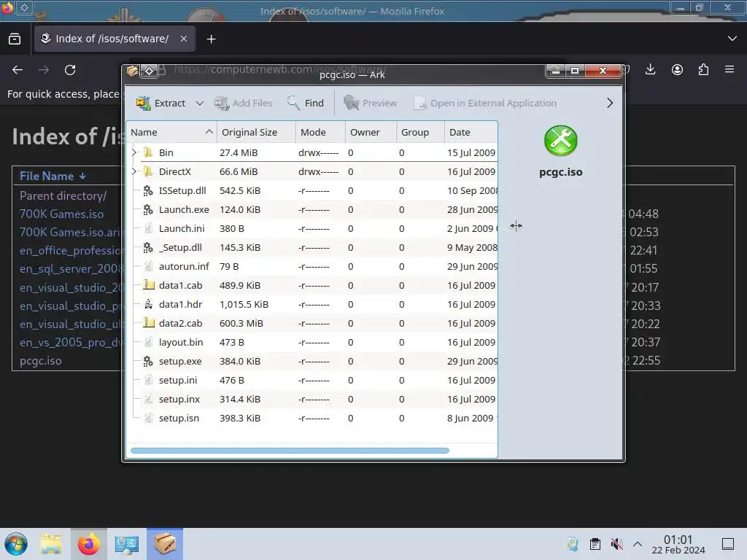Open the Extract dropdown arrow

pos(200,103)
